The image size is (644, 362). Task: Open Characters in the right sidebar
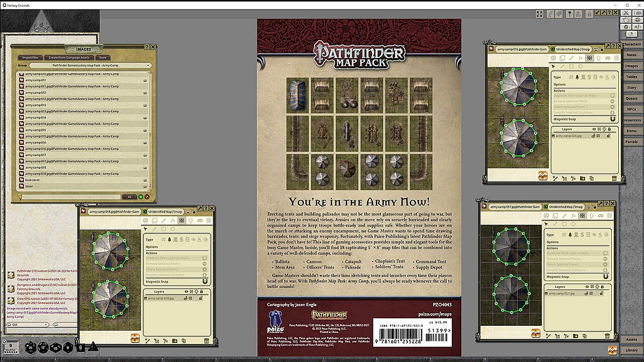click(x=631, y=44)
